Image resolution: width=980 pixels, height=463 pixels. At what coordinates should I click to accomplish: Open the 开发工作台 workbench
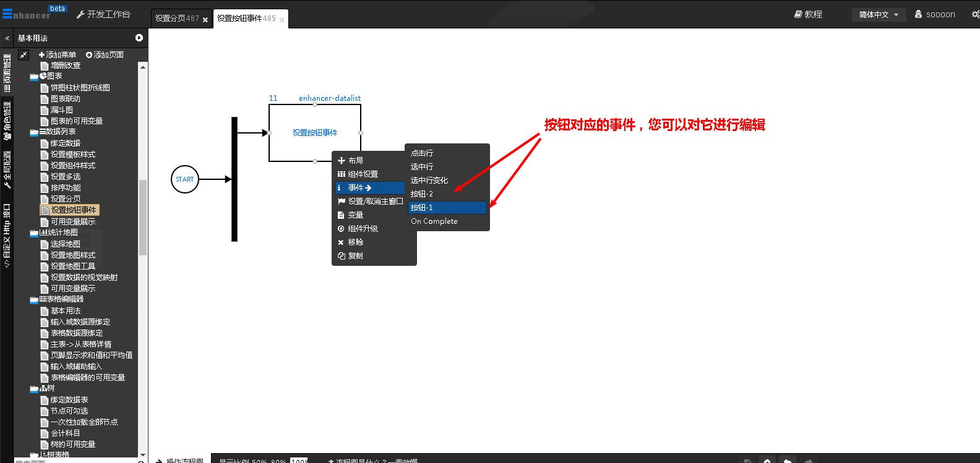(103, 14)
